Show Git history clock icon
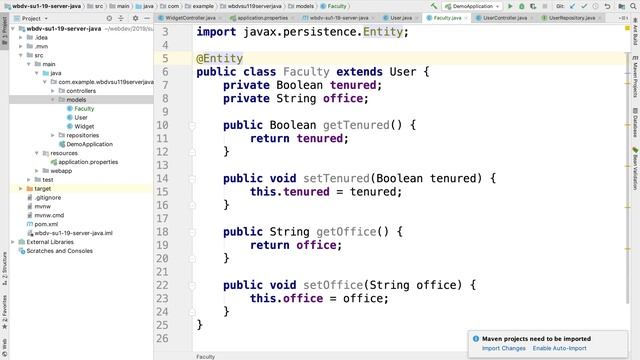640x360 pixels. pos(595,6)
